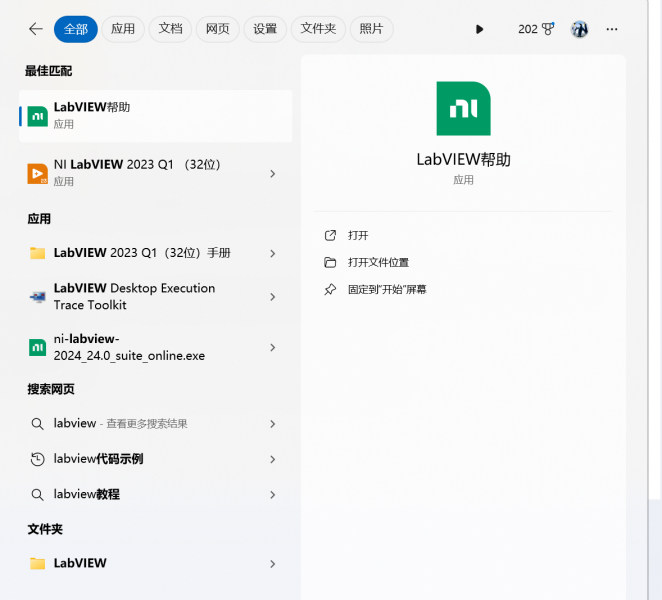Expand details for LabVIEW 2023 Q1 (32位) 手册

pyautogui.click(x=273, y=253)
